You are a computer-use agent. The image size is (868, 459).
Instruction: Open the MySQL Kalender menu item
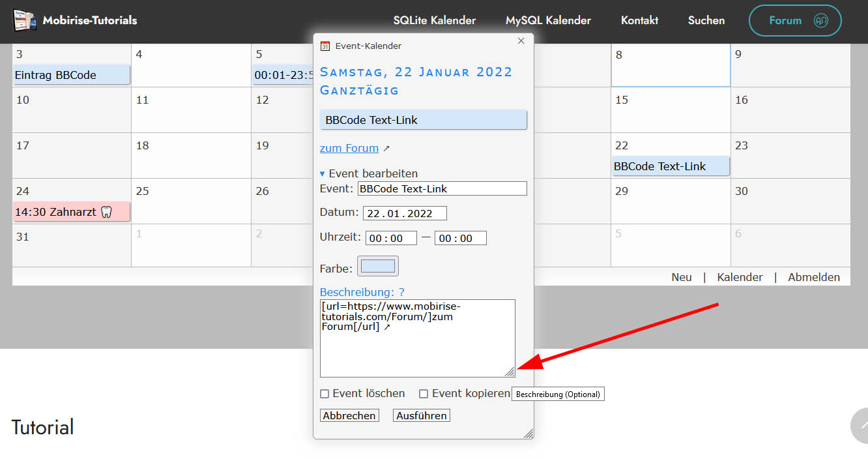[548, 20]
